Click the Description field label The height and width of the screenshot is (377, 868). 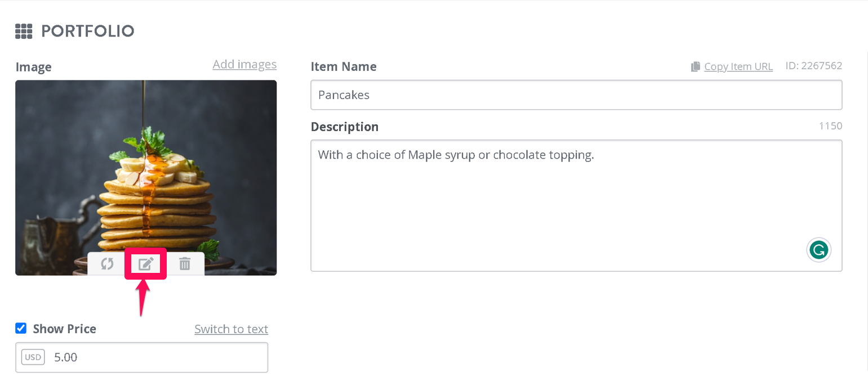coord(345,127)
